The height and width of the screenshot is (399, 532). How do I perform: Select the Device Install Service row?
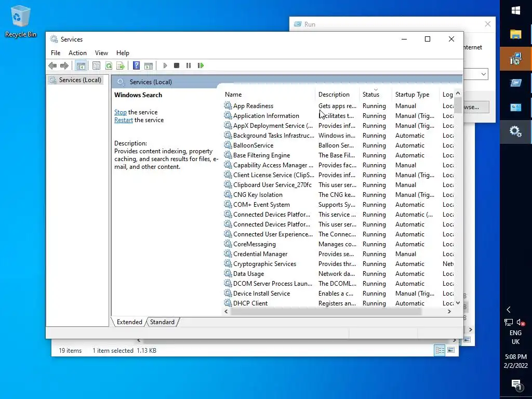coord(338,293)
